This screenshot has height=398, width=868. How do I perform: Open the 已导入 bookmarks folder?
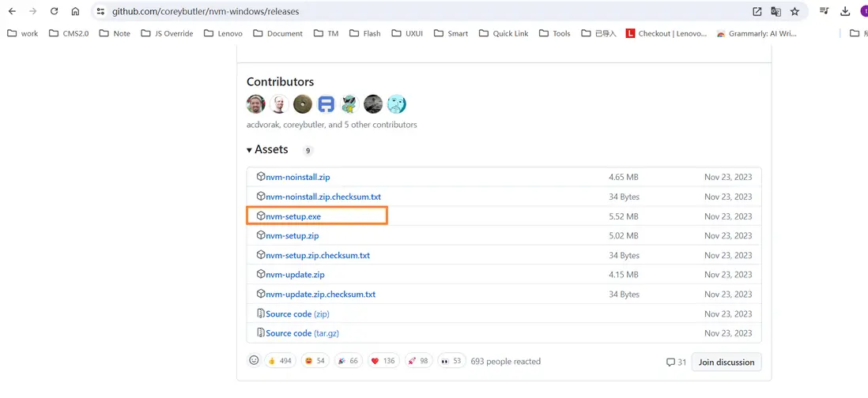pyautogui.click(x=598, y=33)
